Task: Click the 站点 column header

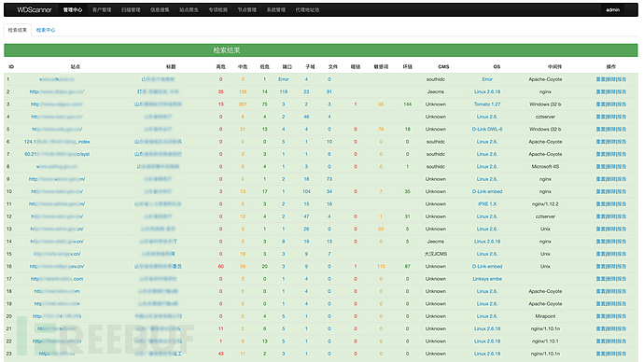Action: [x=76, y=66]
